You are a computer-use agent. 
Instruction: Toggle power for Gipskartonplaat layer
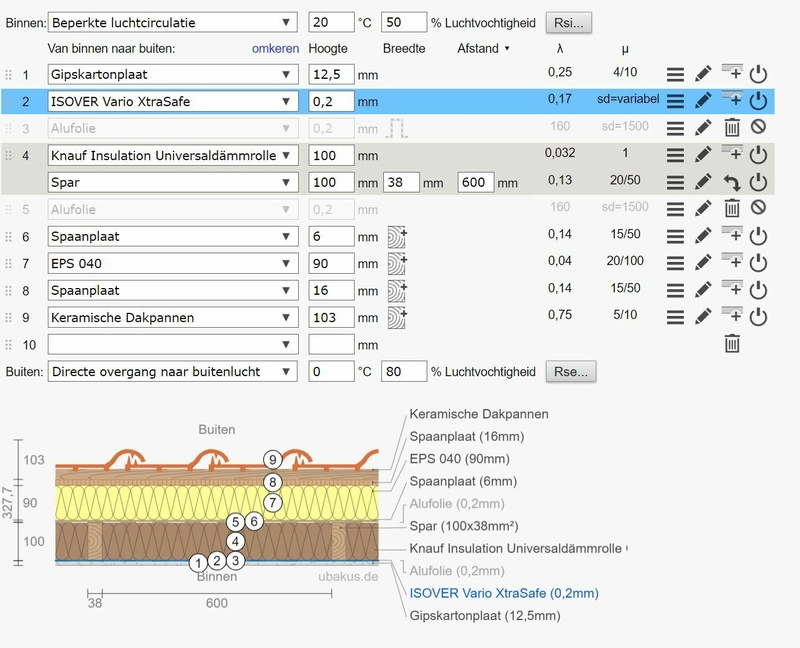pos(758,74)
